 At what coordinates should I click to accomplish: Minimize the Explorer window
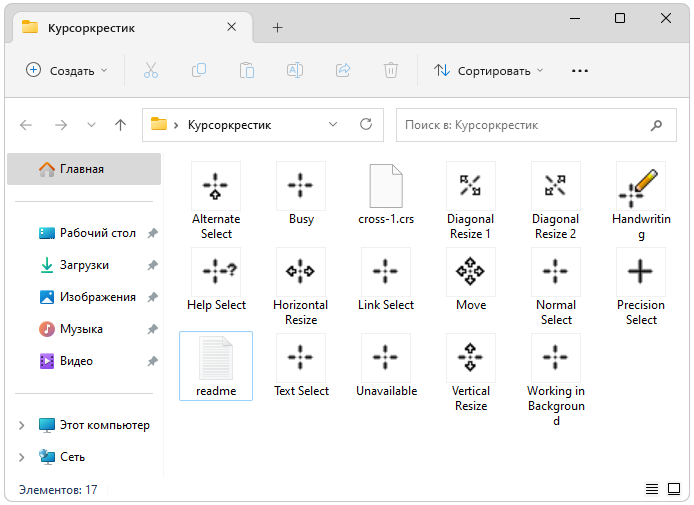point(574,18)
